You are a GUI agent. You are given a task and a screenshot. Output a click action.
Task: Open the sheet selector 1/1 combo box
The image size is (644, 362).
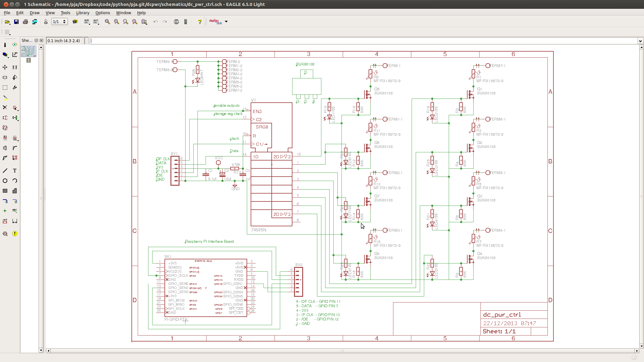59,22
